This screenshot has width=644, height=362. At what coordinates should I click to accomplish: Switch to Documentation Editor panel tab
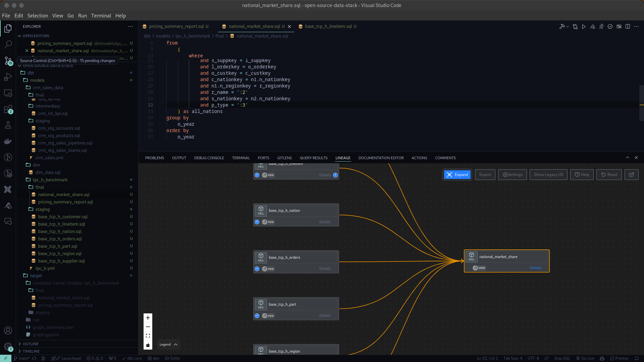(381, 158)
